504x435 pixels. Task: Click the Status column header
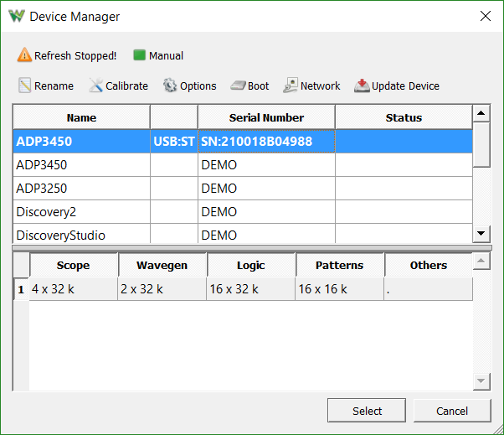404,117
